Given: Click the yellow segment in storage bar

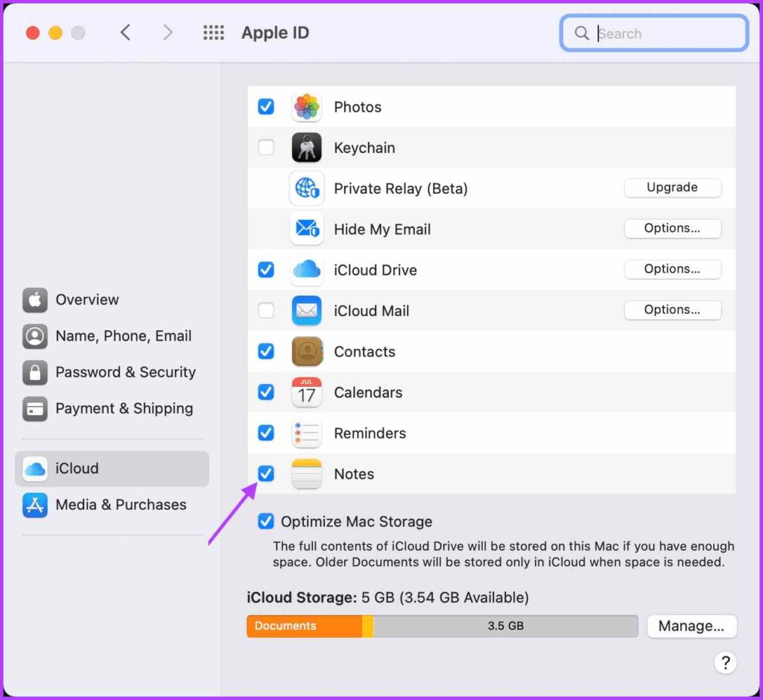Looking at the screenshot, I should [x=368, y=626].
